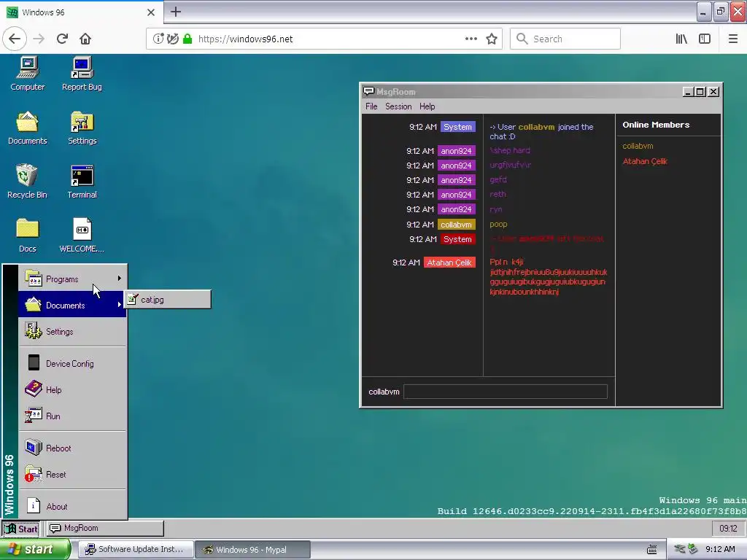Launch the Terminal desktop icon
The height and width of the screenshot is (560, 747).
82,181
